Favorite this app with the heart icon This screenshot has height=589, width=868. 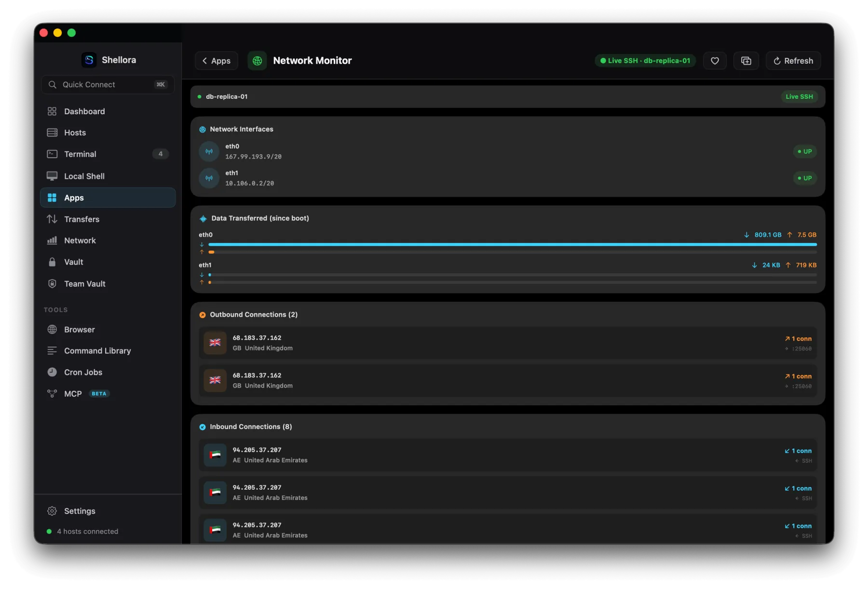point(715,61)
